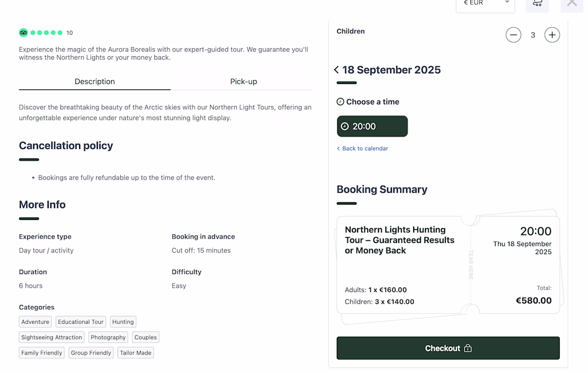Click the Photography category tag
This screenshot has height=373, width=588.
[108, 337]
